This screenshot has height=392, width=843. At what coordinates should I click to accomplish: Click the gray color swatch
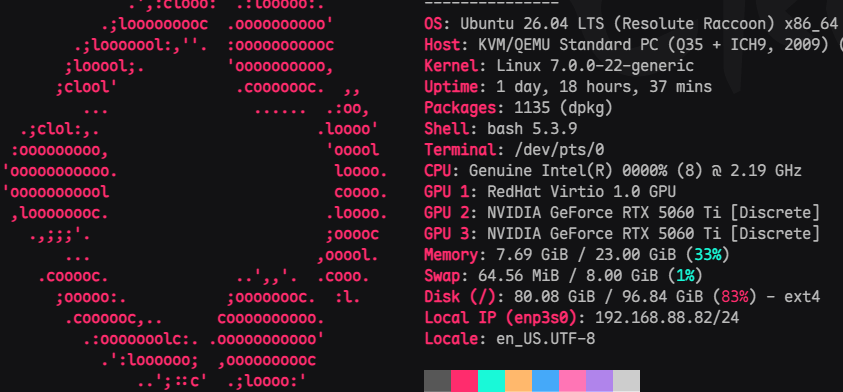click(x=438, y=381)
